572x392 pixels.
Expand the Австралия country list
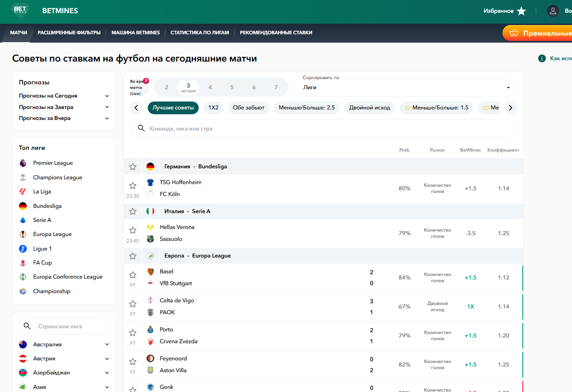(107, 345)
